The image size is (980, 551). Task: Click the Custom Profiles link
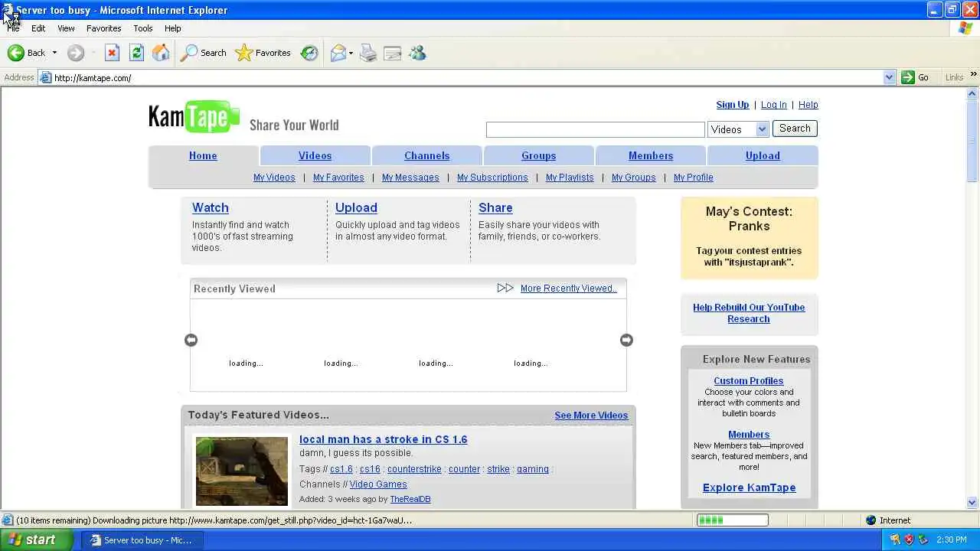748,381
